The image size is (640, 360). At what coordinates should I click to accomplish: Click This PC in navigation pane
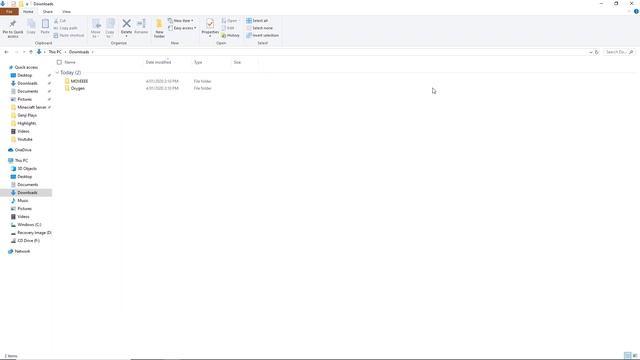pos(21,160)
